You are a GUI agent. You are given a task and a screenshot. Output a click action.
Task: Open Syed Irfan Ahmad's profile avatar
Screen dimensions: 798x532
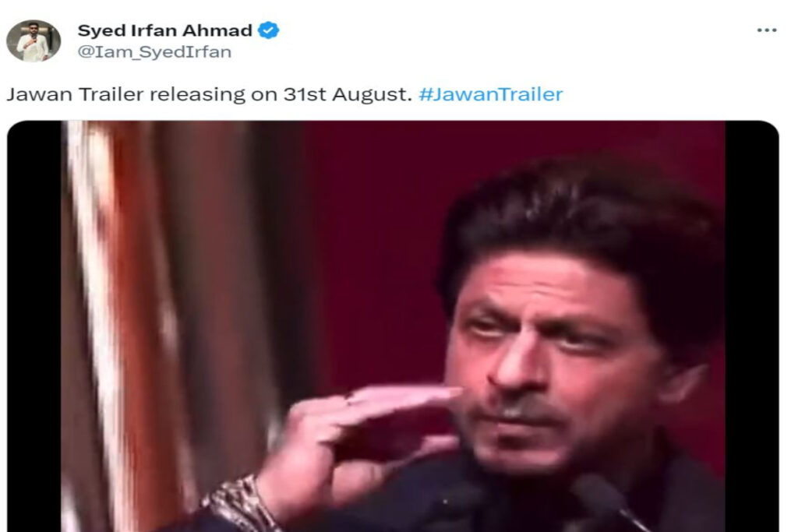34,41
